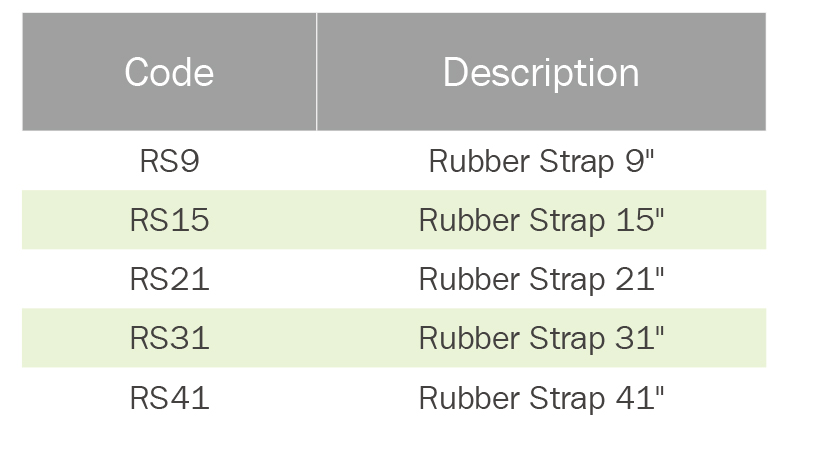Click the Rubber Strap 21" description
The width and height of the screenshot is (813, 450).
pos(540,279)
